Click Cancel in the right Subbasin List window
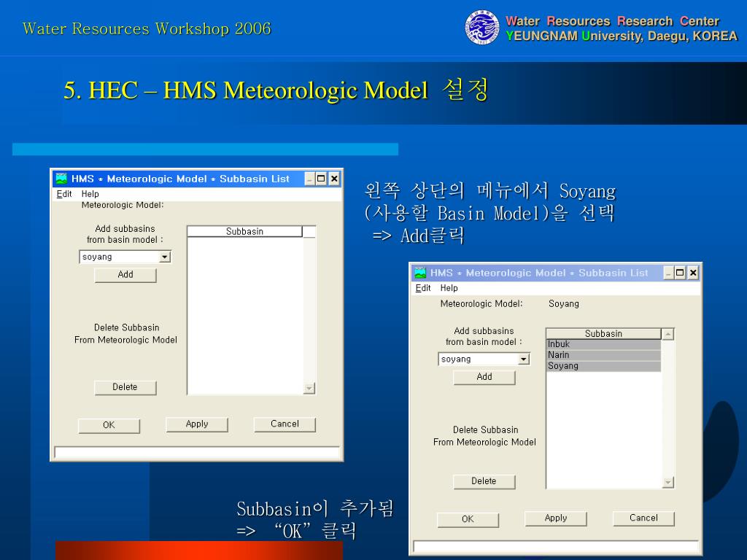 pyautogui.click(x=643, y=518)
